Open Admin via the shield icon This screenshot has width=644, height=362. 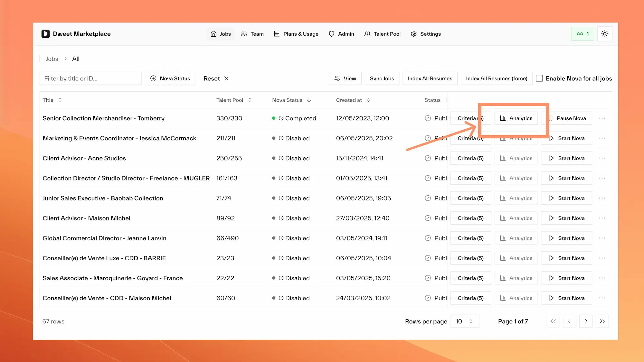[x=331, y=34]
